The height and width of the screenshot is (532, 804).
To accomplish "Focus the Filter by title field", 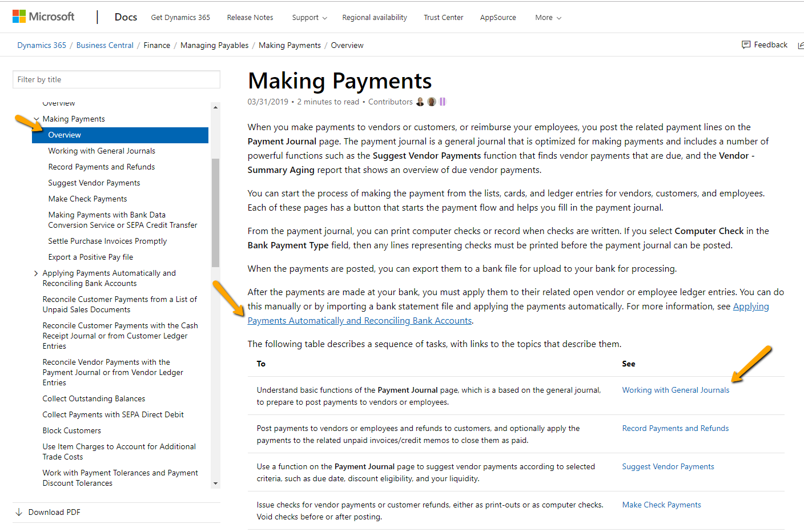I will [x=116, y=79].
